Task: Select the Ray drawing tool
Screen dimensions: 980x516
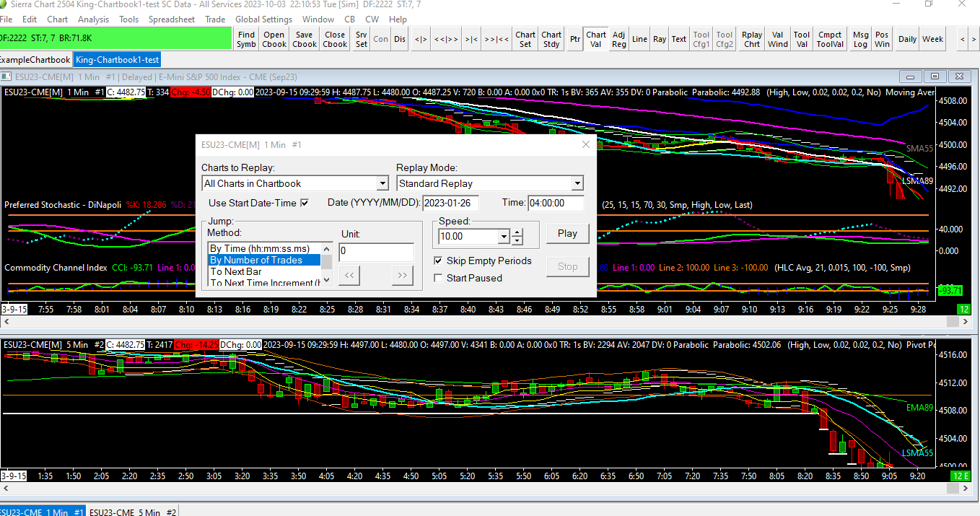Action: 659,39
